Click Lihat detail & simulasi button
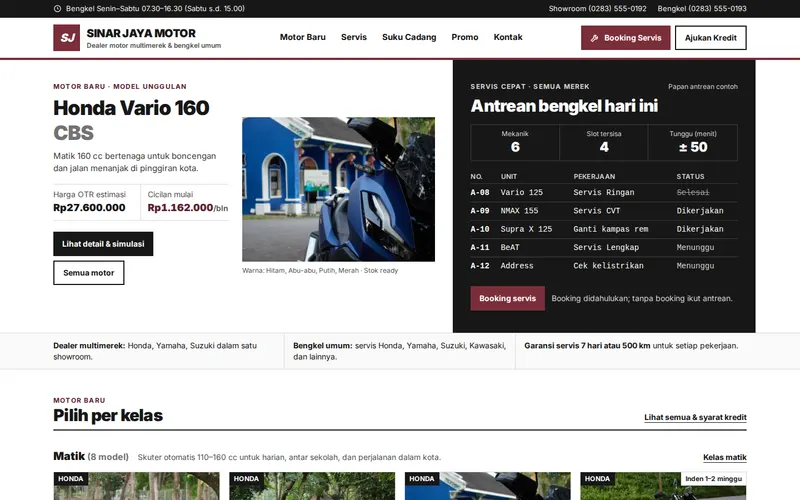This screenshot has height=500, width=800. (x=103, y=244)
